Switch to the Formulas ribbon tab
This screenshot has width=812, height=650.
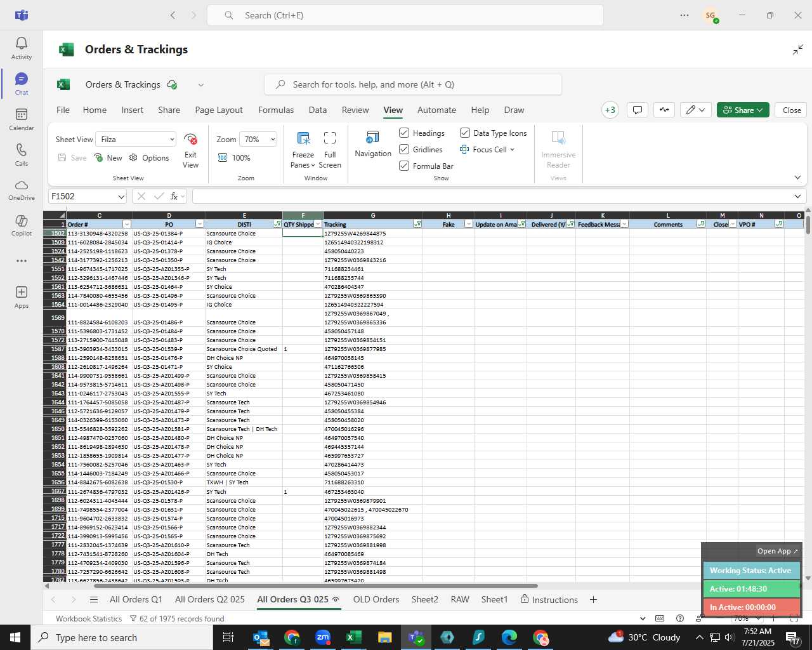(x=276, y=110)
